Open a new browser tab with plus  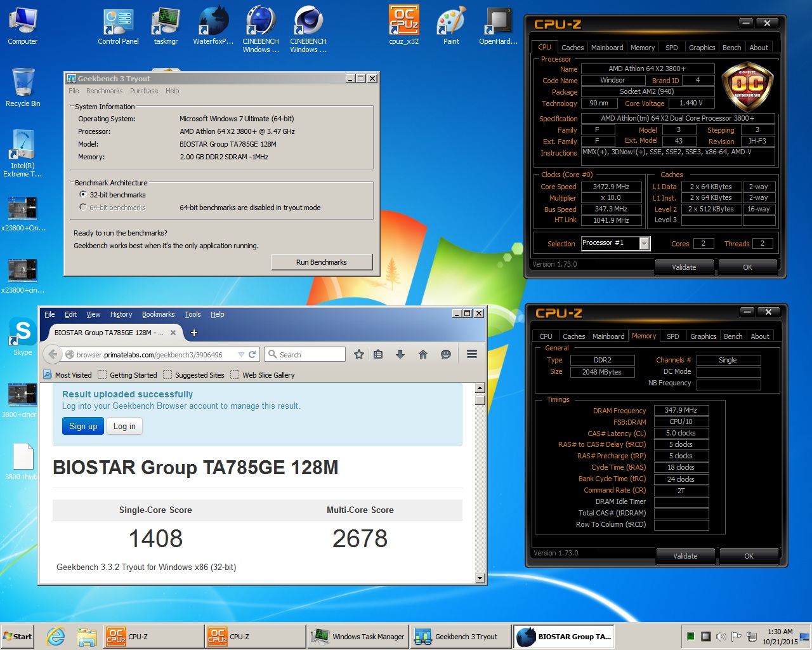point(194,333)
